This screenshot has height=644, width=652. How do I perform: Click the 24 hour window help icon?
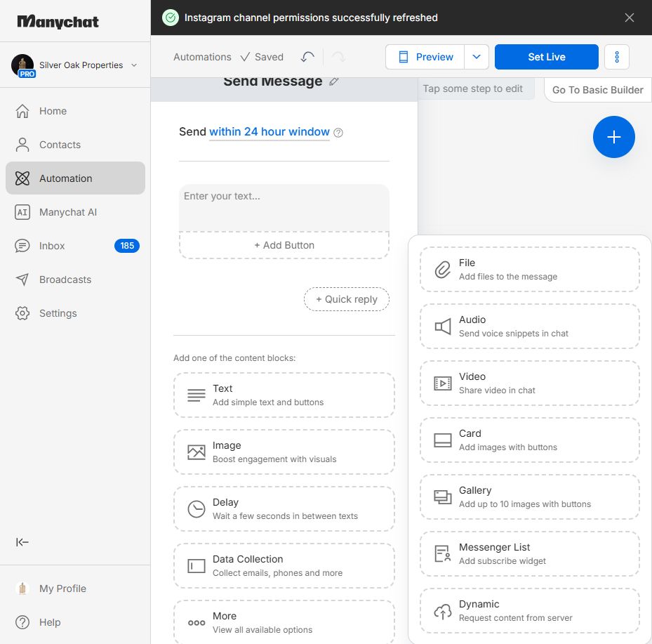coord(338,133)
